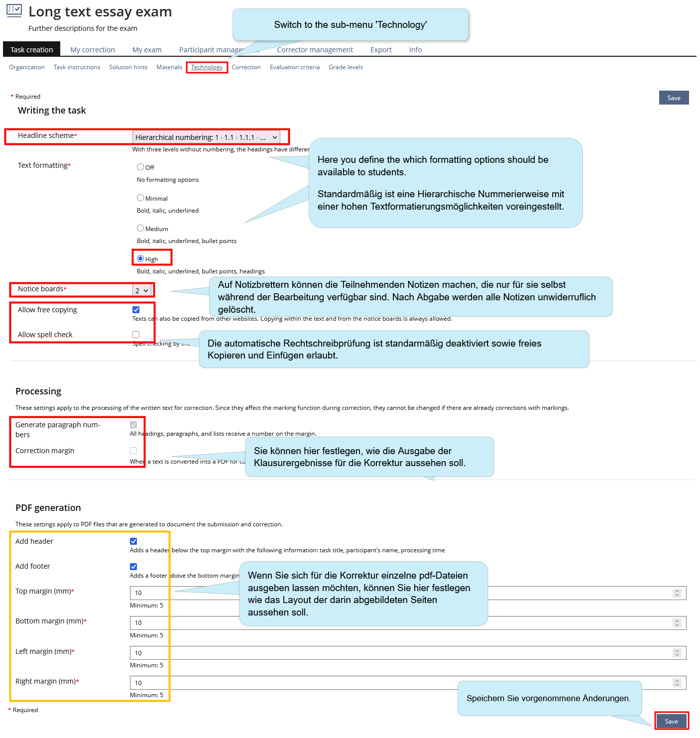Click the essay exam icon beside title
700x738 pixels.
[x=14, y=11]
